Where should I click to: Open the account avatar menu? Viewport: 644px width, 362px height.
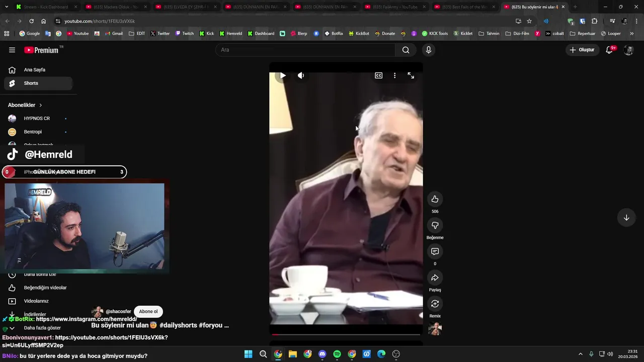pos(628,50)
